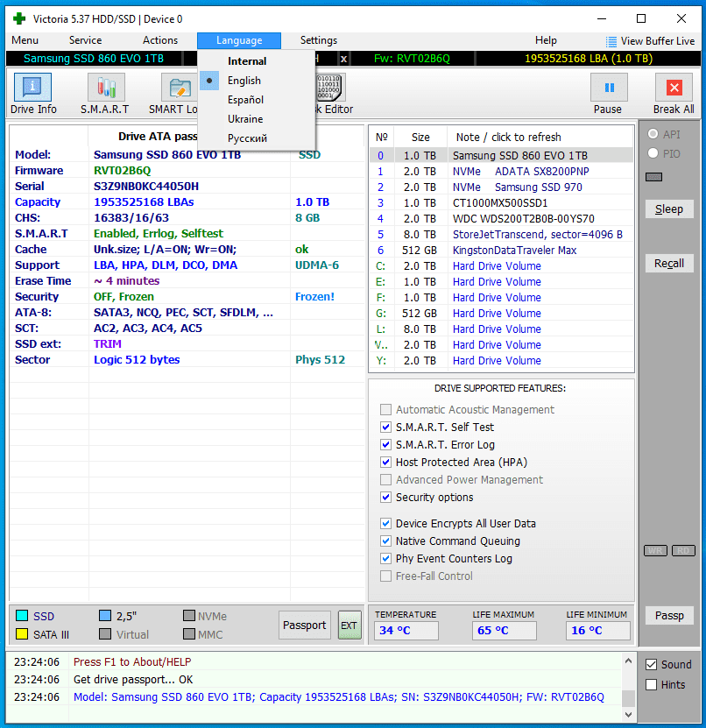Toggle Phy Event Counters Log checkbox
Image resolution: width=706 pixels, height=728 pixels.
(385, 558)
